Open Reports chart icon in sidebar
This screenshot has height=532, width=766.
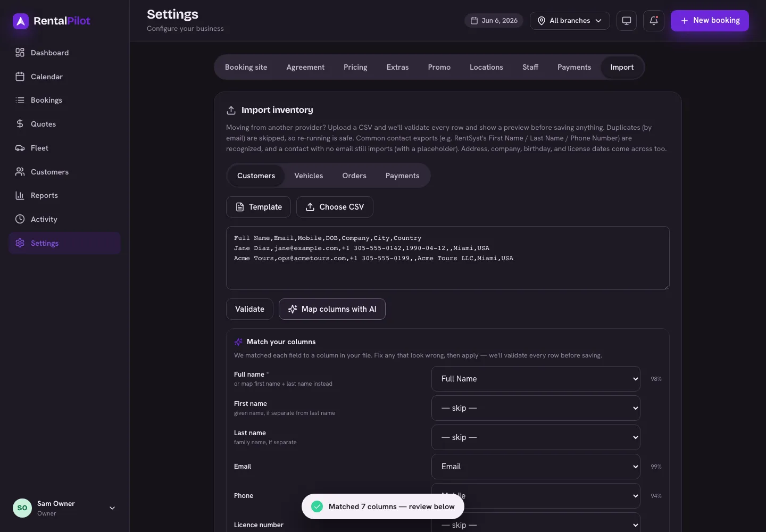(x=20, y=195)
